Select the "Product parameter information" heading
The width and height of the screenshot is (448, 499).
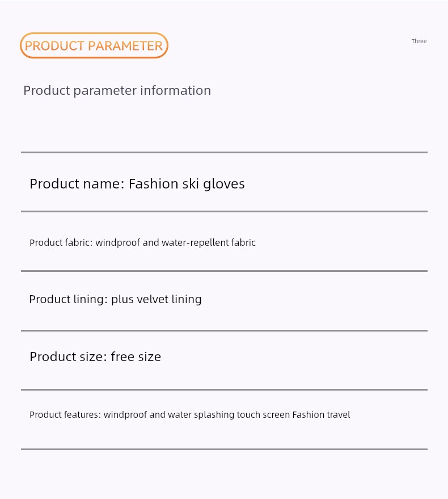(x=117, y=91)
